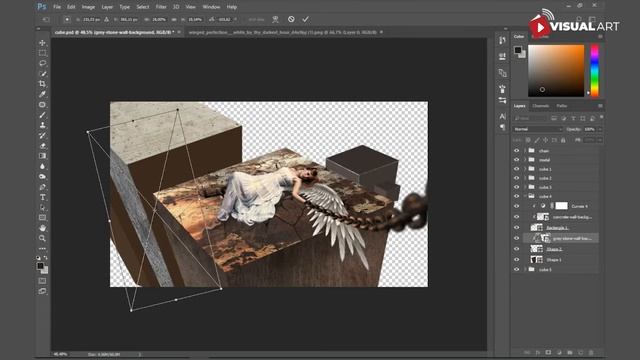Open the Character panel icon
640x360 pixels.
pyautogui.click(x=502, y=116)
